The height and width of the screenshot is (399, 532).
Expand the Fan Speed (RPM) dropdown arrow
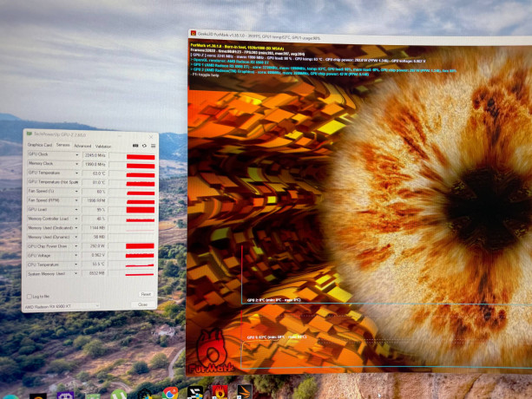(77, 200)
